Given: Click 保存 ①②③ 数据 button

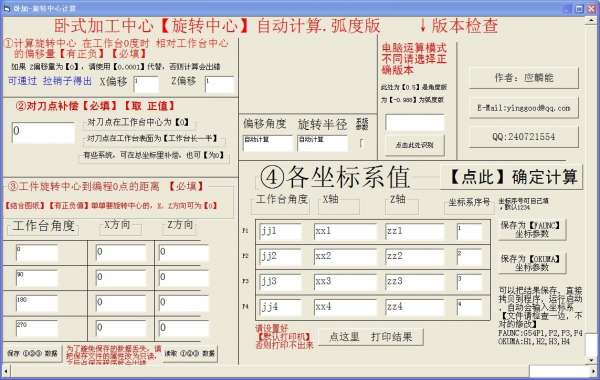Looking at the screenshot, I should tap(33, 353).
